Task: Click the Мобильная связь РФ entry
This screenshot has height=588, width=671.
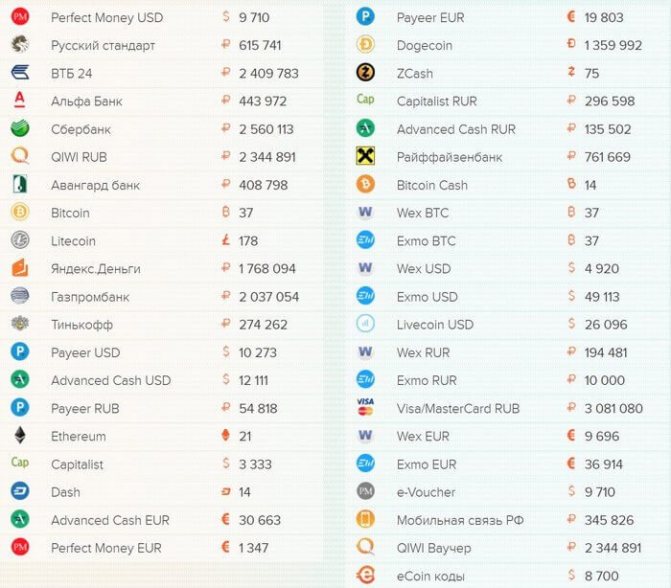Action: point(458,520)
